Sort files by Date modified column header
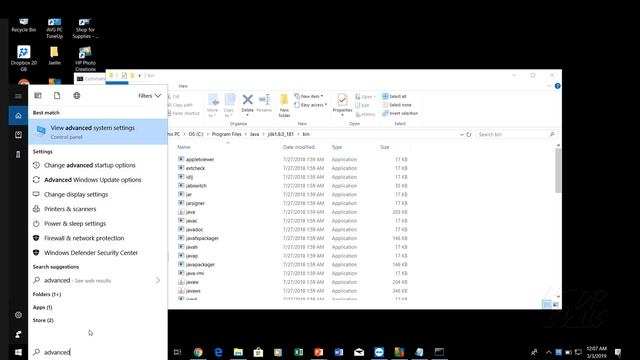 tap(299, 147)
